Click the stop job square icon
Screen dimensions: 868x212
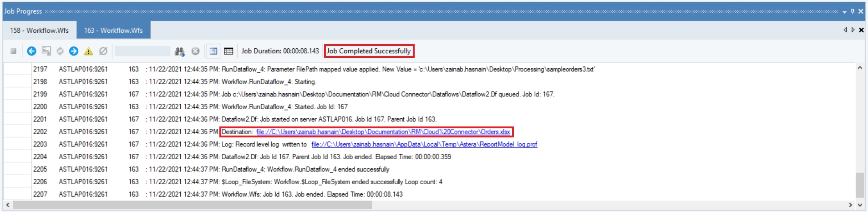tap(14, 51)
